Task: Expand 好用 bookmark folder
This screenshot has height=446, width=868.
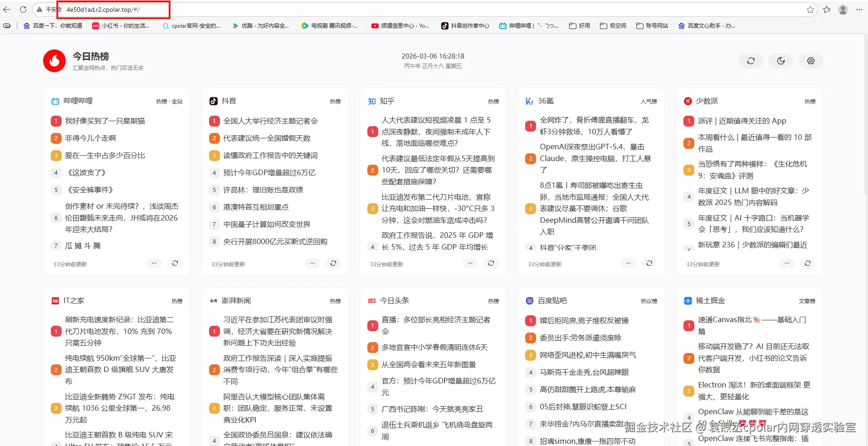Action: pyautogui.click(x=580, y=26)
